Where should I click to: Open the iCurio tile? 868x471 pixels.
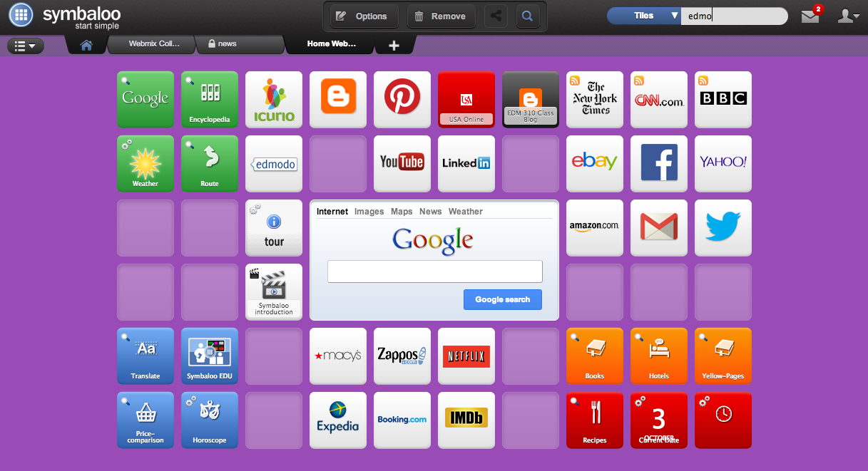274,100
